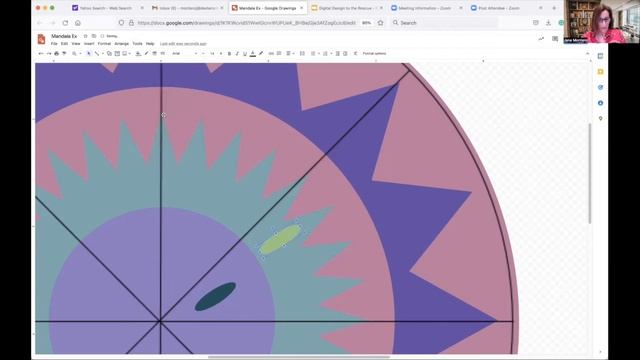Open the View menu
Screen dimensions: 640x360
coord(76,44)
